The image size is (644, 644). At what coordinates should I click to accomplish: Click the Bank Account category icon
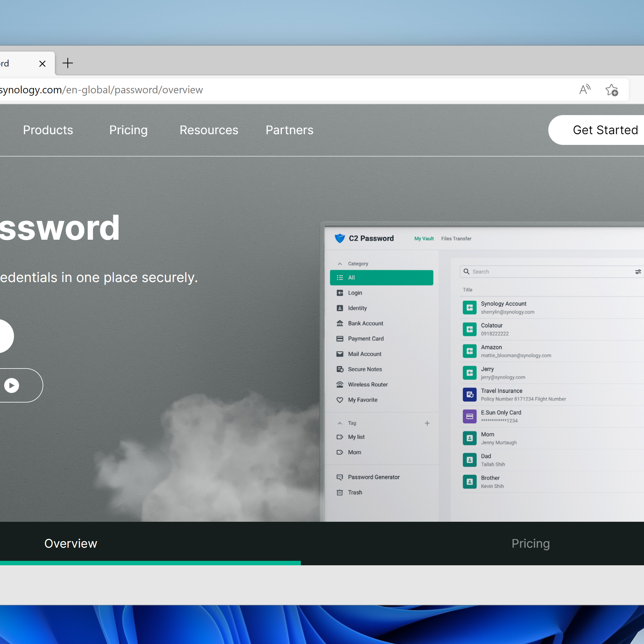[340, 323]
